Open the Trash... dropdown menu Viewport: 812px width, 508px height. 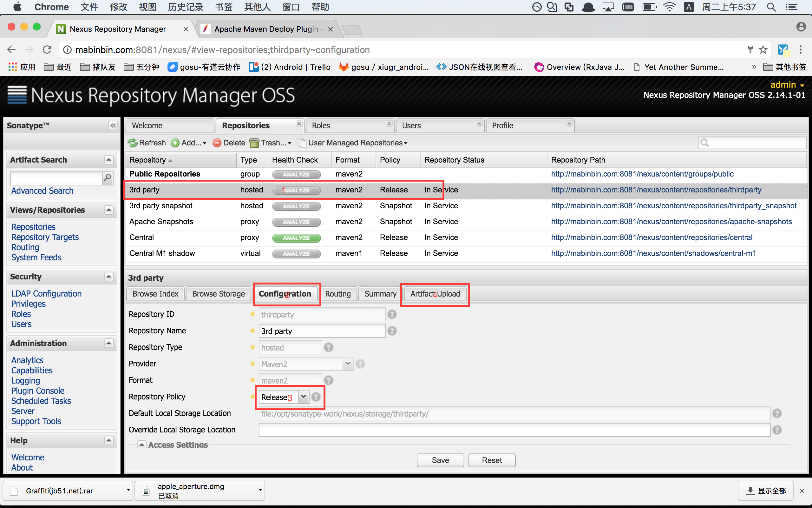coord(271,143)
